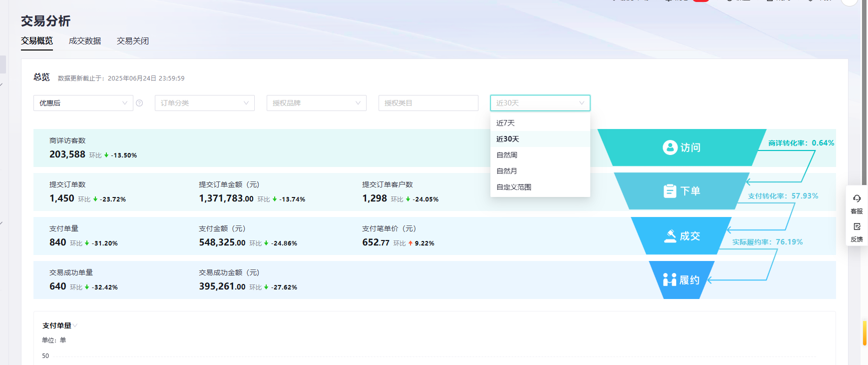Open the 授权品牌 dropdown
Screen dimensions: 868x365
click(x=316, y=103)
